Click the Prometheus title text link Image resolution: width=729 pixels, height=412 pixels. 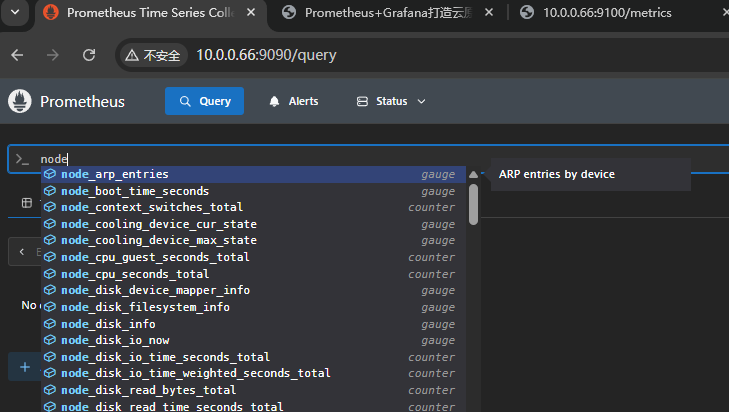[82, 101]
